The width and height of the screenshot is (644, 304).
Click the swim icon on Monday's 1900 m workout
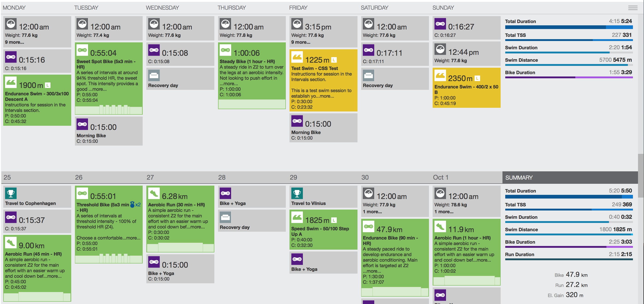(x=11, y=82)
